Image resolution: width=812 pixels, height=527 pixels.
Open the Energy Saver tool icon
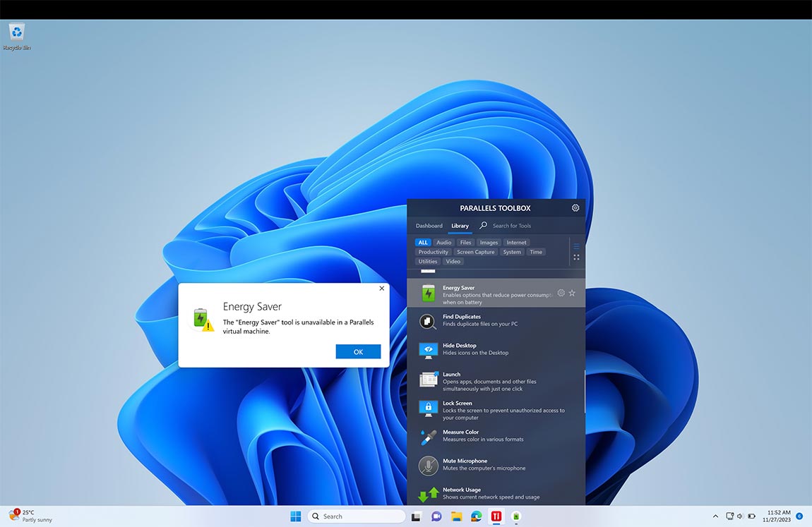(x=428, y=292)
